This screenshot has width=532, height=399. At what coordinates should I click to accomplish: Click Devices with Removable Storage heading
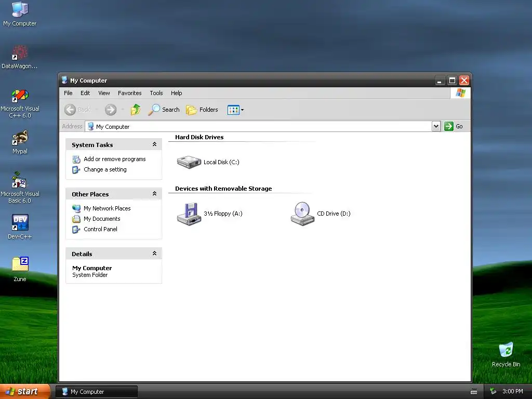click(223, 189)
